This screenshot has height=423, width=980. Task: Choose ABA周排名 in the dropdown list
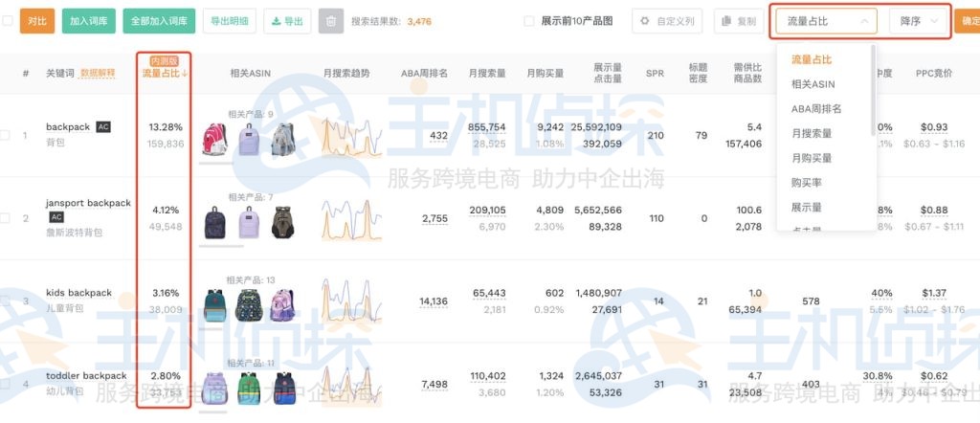click(816, 109)
